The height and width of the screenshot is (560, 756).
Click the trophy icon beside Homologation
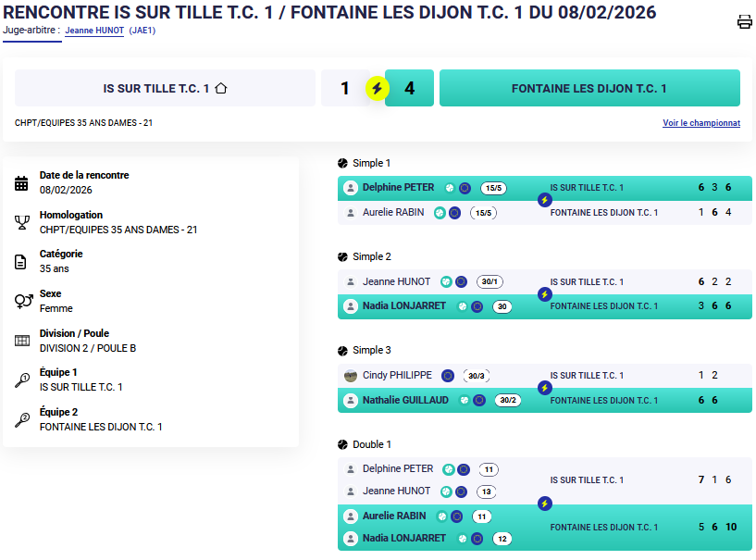pos(22,223)
